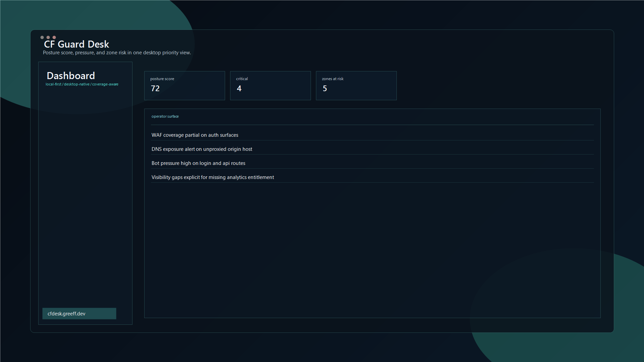
Task: Expand the posture score details
Action: coord(184,85)
